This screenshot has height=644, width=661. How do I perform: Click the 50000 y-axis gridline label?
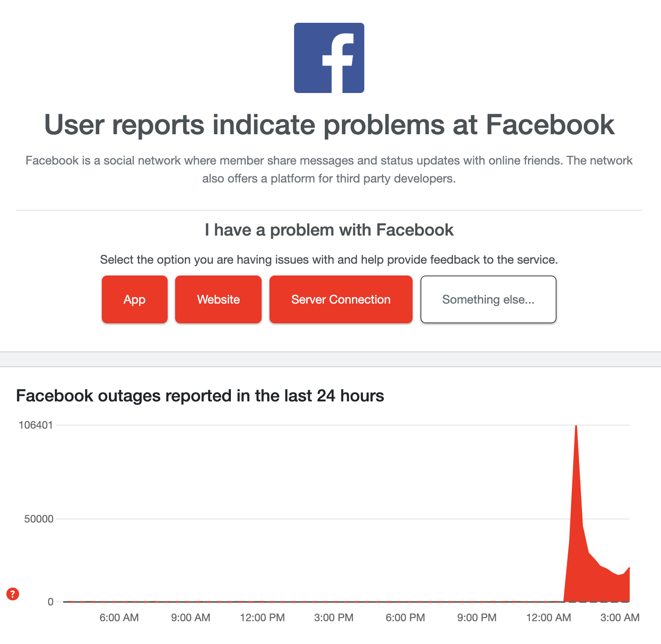coord(39,519)
